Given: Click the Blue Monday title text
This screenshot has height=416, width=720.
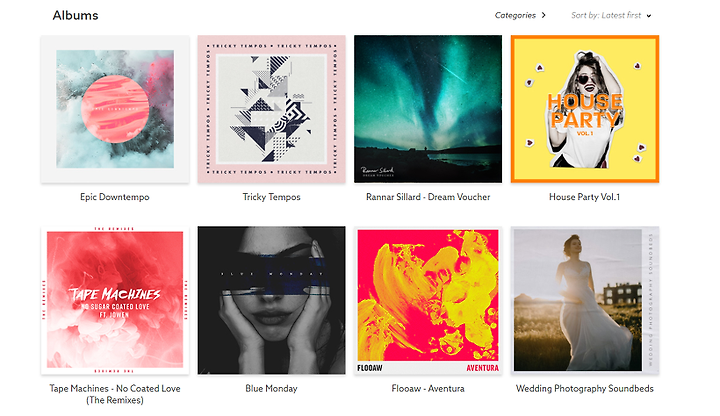Looking at the screenshot, I should [271, 388].
